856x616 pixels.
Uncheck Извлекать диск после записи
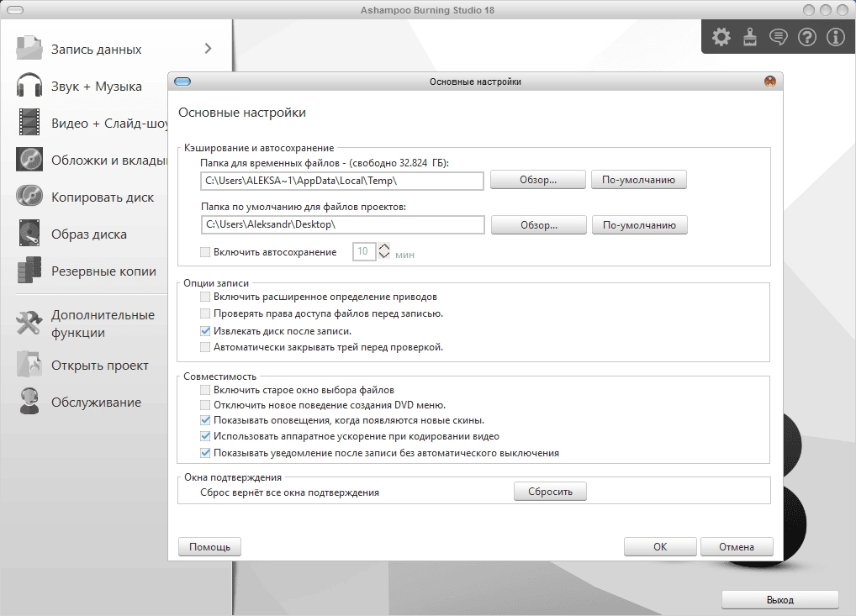click(205, 331)
